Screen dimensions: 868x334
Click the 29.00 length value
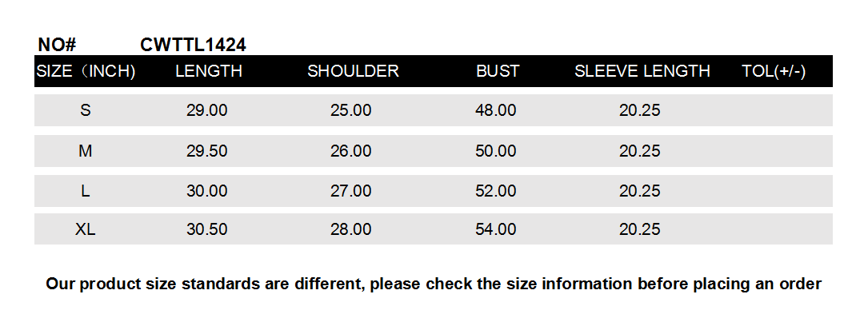coord(207,110)
